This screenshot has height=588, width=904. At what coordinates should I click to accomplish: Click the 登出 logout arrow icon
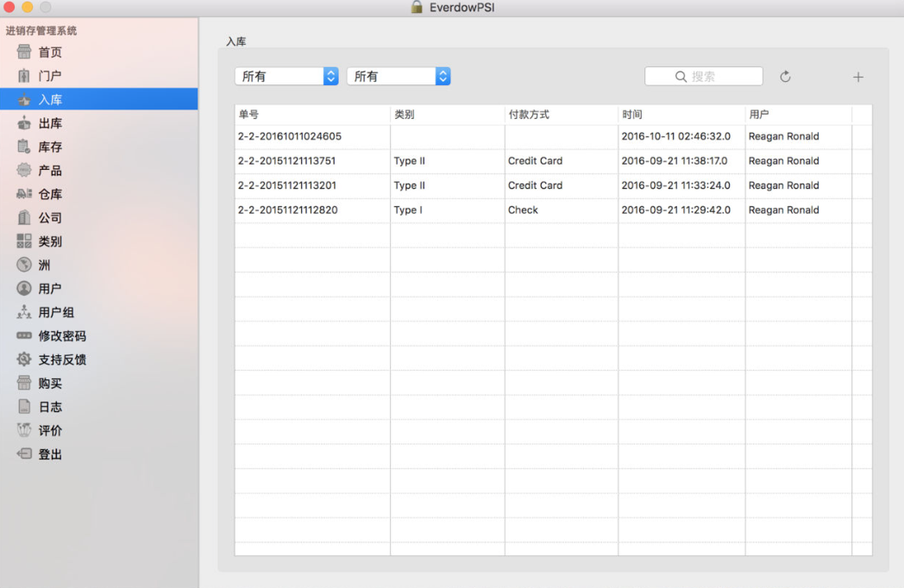coord(24,454)
